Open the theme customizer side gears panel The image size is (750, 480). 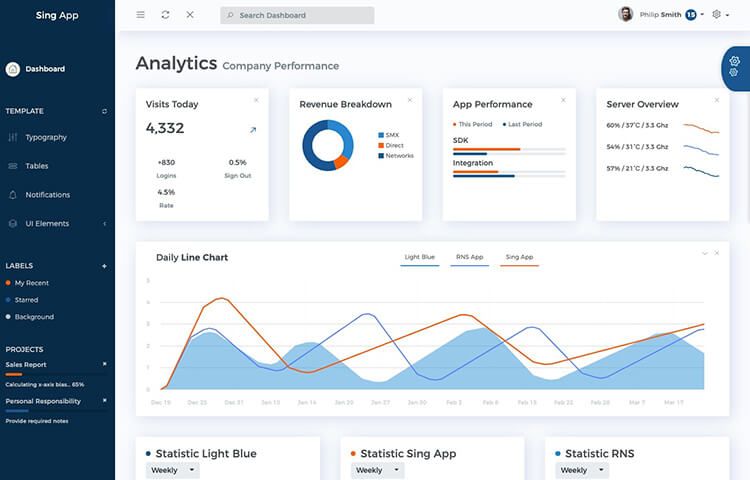pos(735,67)
